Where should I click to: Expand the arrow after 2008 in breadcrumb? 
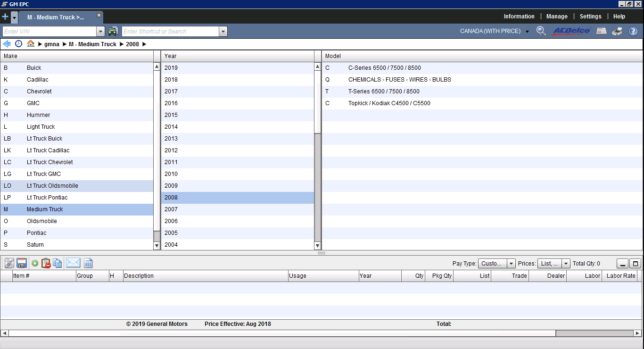coord(144,44)
